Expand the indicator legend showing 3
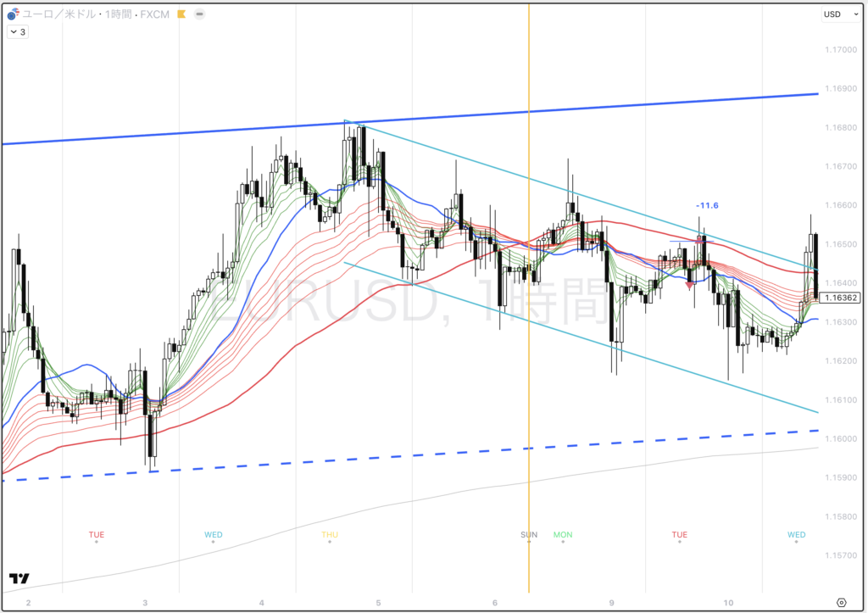This screenshot has height=613, width=868. click(x=17, y=32)
